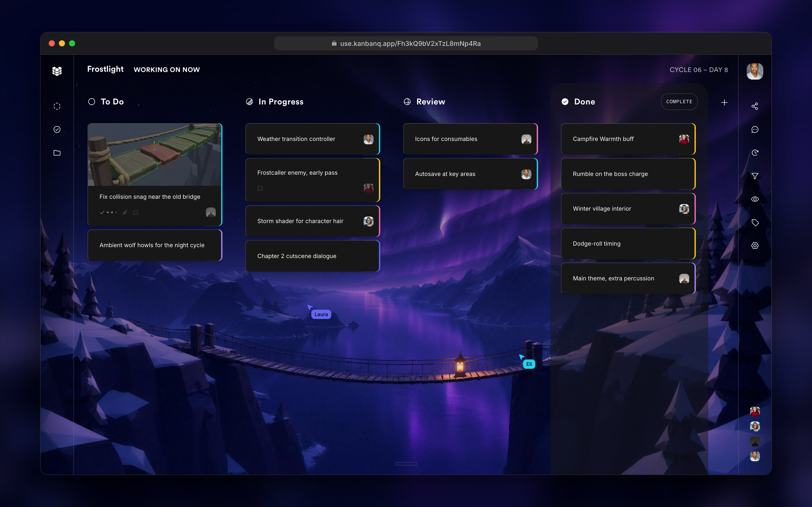812x507 pixels.
Task: Click the checkmark circle sidebar icon
Action: [57, 130]
